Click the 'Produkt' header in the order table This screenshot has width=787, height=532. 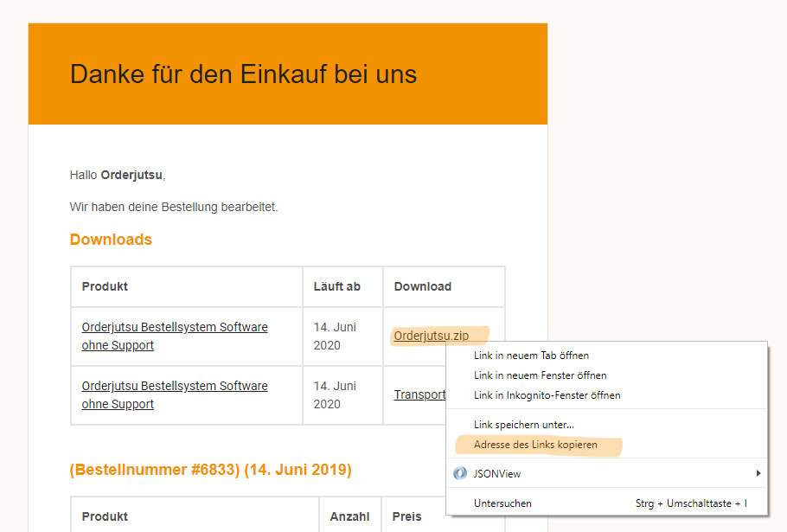tap(105, 516)
